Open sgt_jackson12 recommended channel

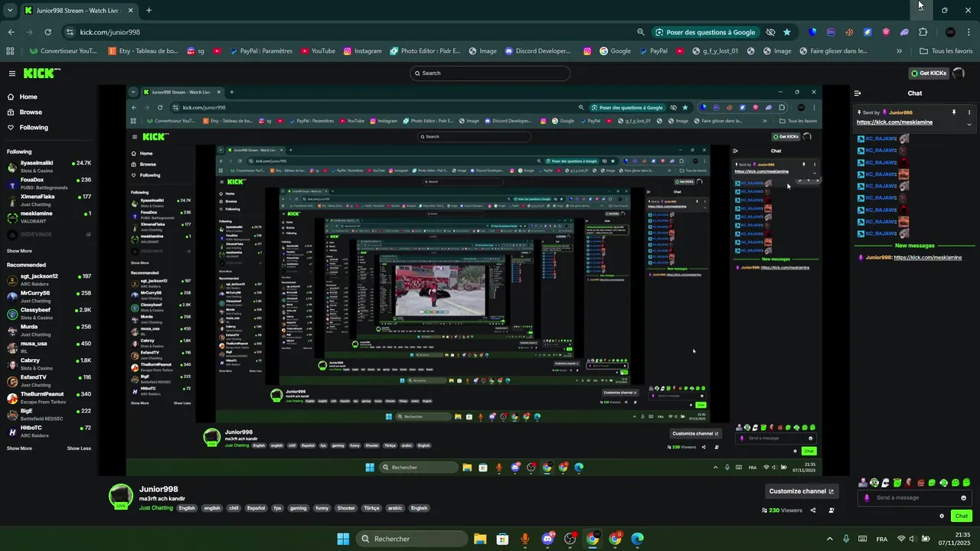(x=49, y=279)
